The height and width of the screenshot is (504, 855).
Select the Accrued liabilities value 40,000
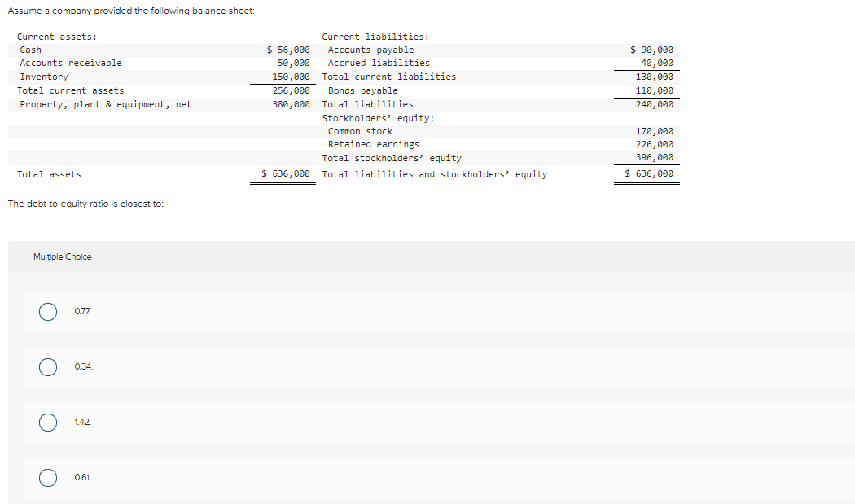tap(657, 63)
